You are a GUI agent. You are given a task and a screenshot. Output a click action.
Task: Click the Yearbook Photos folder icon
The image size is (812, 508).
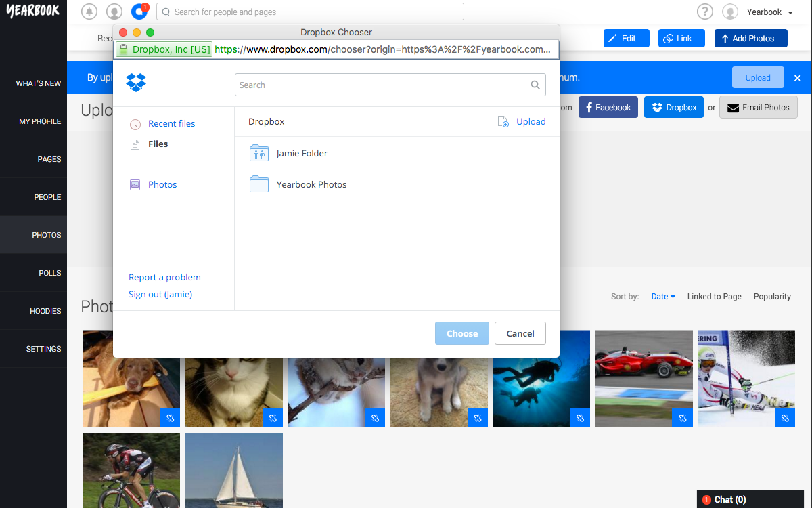pyautogui.click(x=259, y=184)
